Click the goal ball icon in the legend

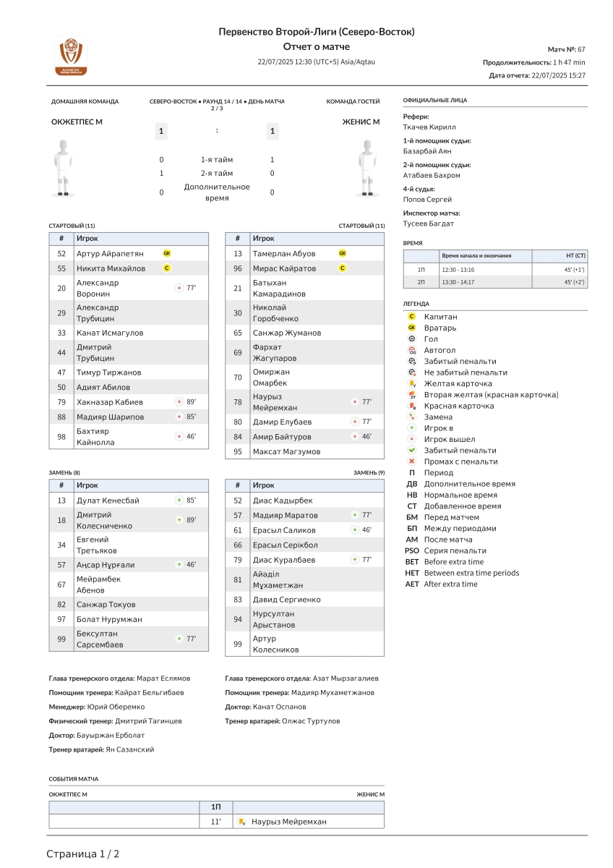[412, 339]
